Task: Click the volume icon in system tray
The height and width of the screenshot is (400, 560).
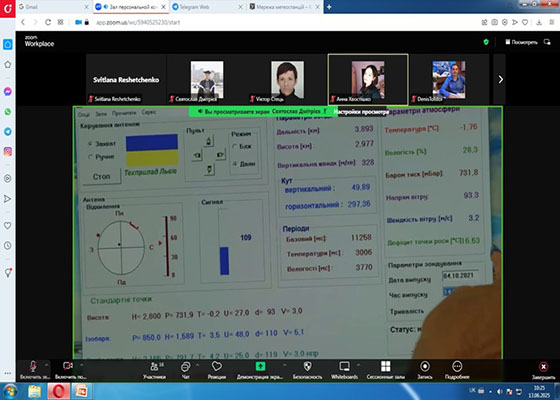Action: pos(500,391)
